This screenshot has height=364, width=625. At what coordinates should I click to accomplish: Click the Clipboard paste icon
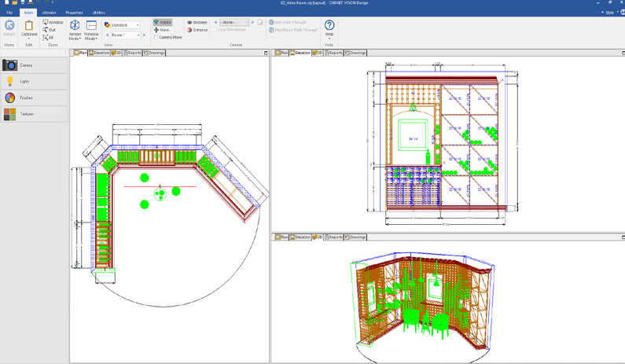click(28, 28)
